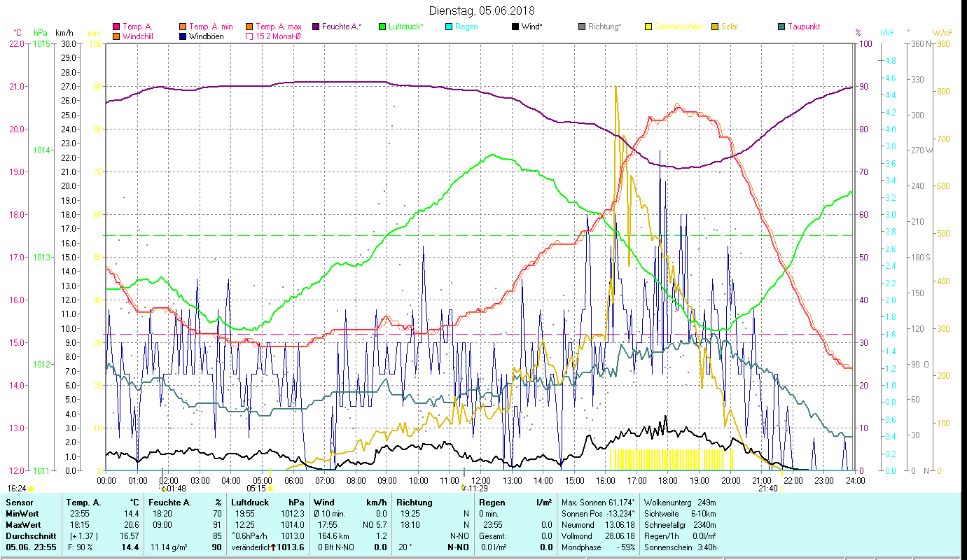Screen dimensions: 967x560
Task: Click the Regen table column header
Action: tap(492, 503)
